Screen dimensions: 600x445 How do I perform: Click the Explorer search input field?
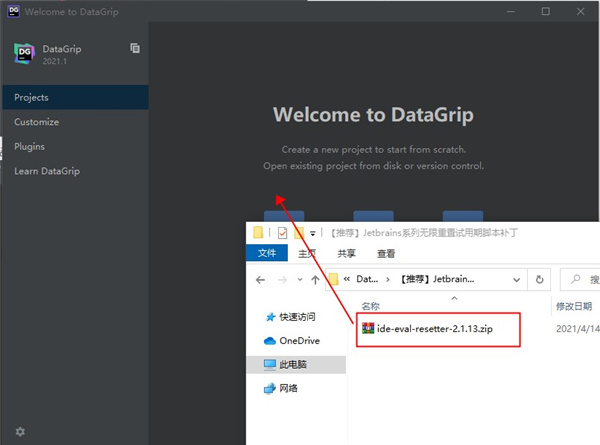tap(585, 280)
